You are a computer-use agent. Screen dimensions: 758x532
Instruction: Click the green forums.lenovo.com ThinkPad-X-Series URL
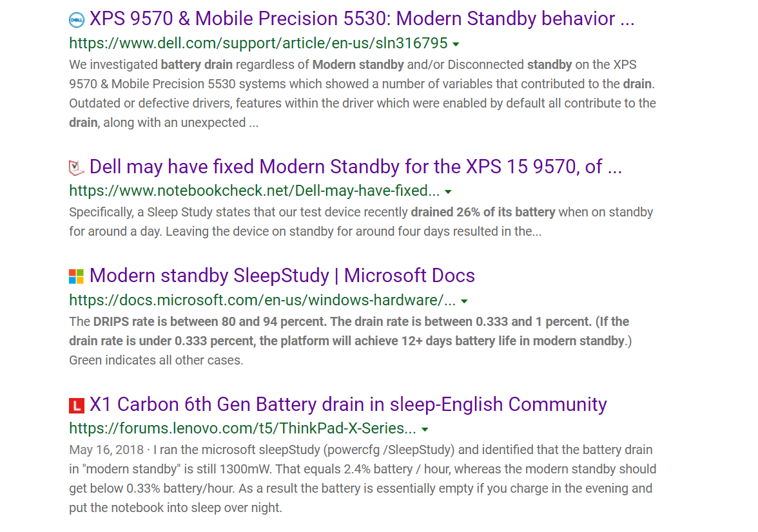(242, 428)
